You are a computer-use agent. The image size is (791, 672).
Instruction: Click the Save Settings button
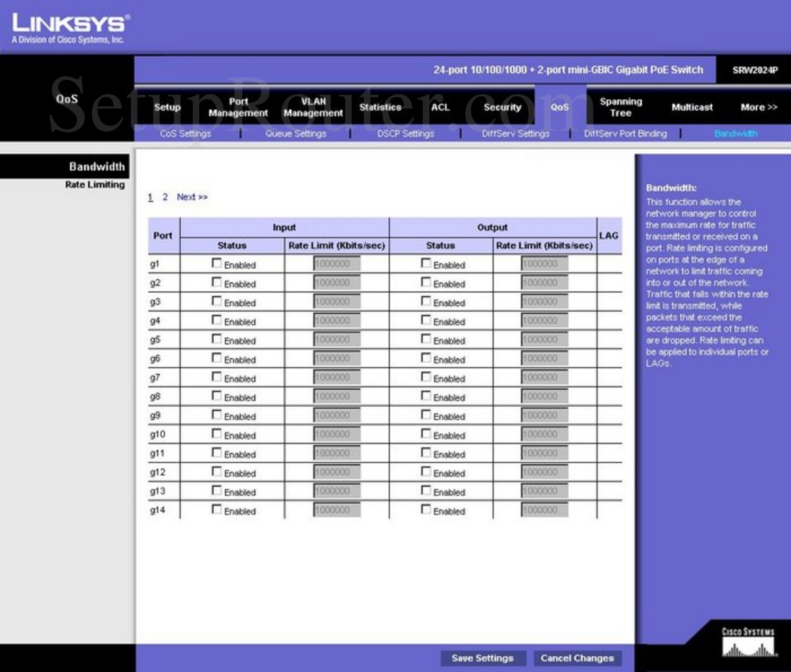point(483,658)
